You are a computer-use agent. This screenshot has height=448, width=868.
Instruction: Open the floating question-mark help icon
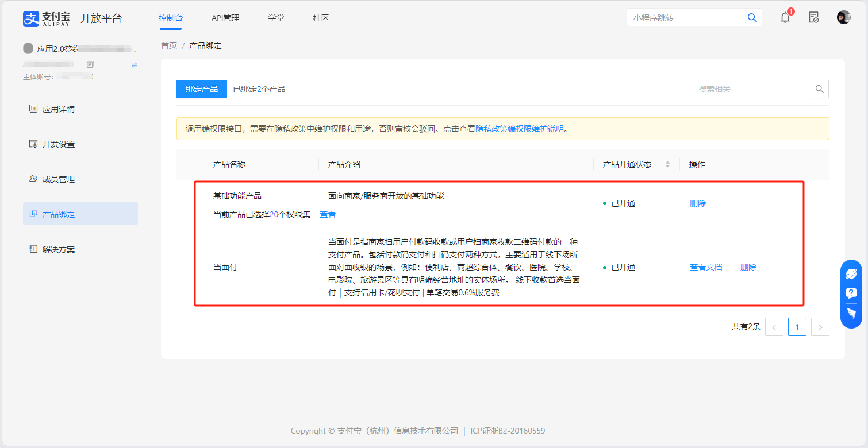pyautogui.click(x=851, y=293)
